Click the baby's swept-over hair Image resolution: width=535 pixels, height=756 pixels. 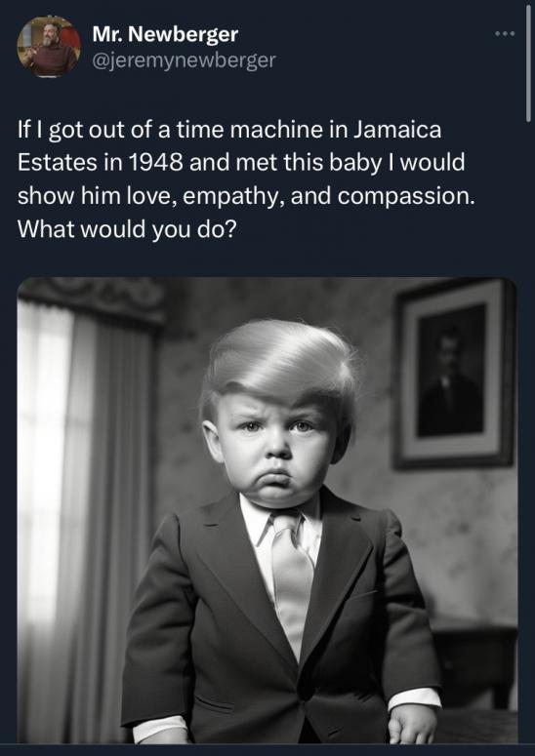(280, 362)
